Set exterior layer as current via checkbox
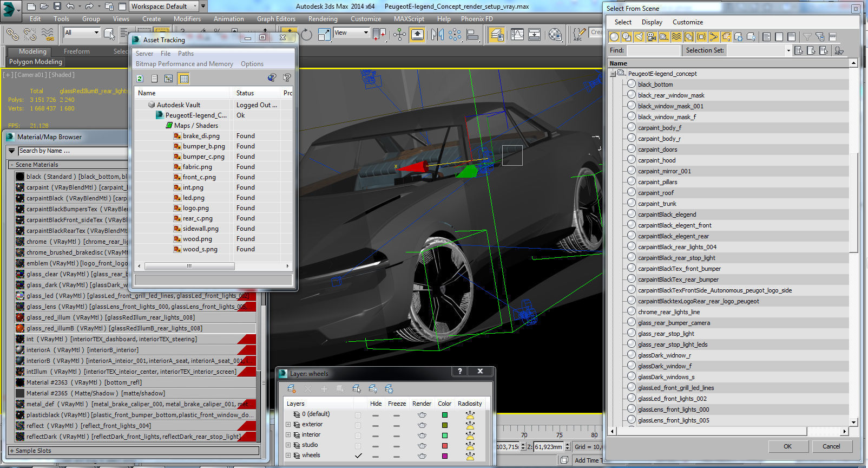This screenshot has height=468, width=868. coord(358,425)
